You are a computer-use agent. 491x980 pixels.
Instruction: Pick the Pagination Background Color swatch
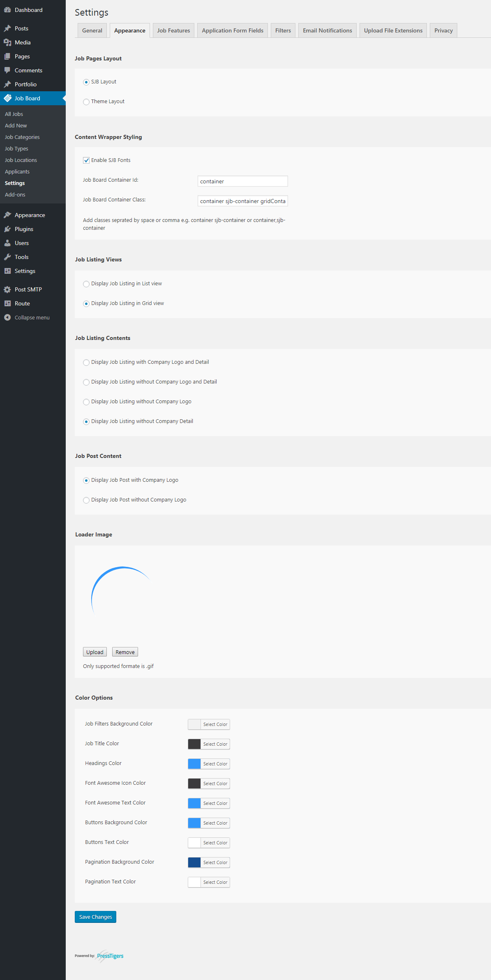[x=194, y=862]
